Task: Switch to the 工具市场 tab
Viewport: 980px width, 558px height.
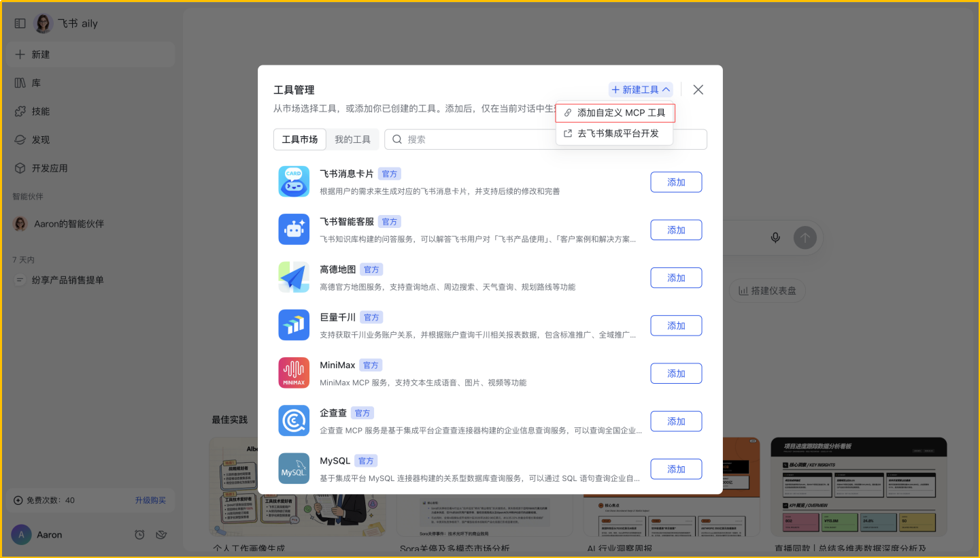Action: [x=300, y=139]
